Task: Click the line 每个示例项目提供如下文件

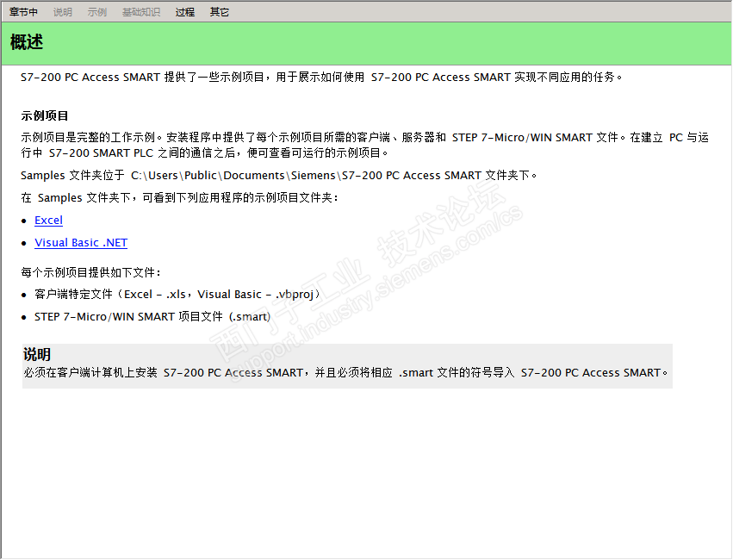Action: click(90, 272)
